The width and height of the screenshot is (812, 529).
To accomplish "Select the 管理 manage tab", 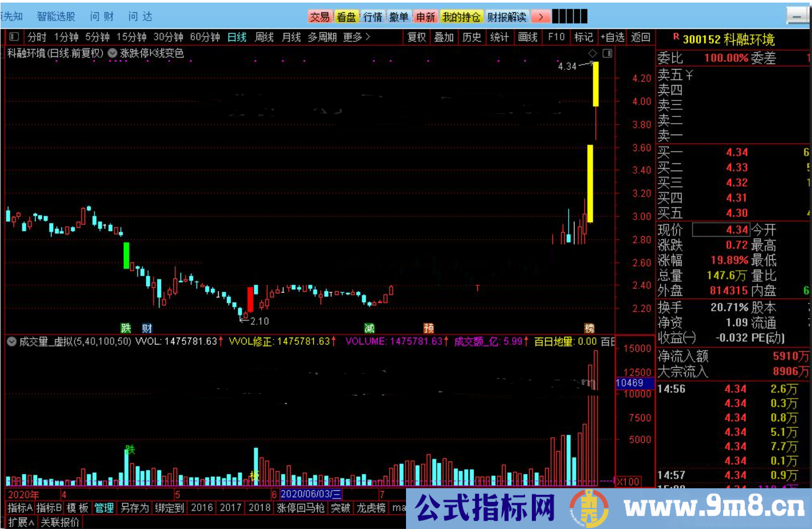I will (104, 508).
